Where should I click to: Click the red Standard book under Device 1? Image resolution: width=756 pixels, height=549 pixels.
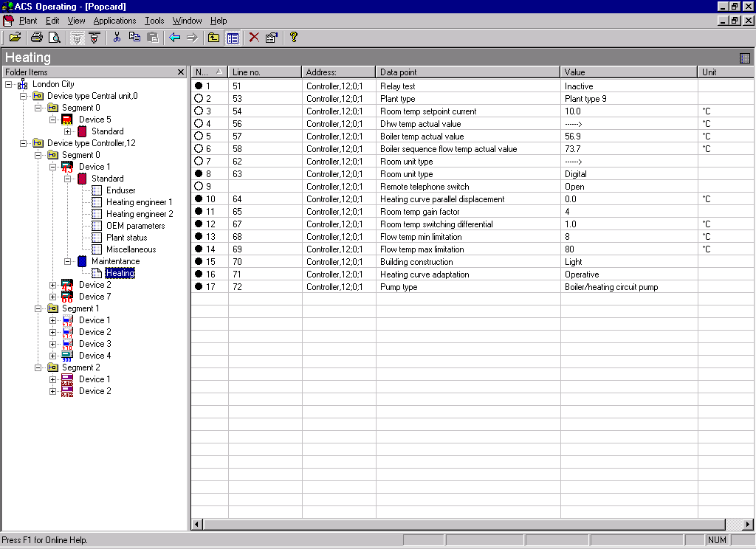pos(82,179)
